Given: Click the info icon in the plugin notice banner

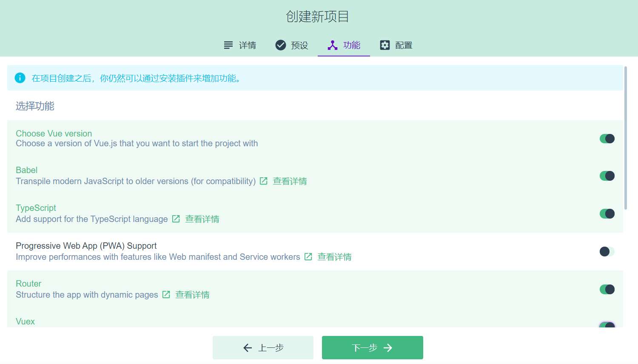Looking at the screenshot, I should (20, 78).
